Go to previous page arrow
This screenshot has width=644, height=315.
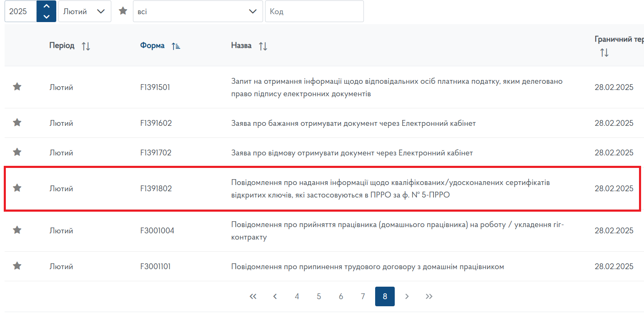tap(275, 296)
